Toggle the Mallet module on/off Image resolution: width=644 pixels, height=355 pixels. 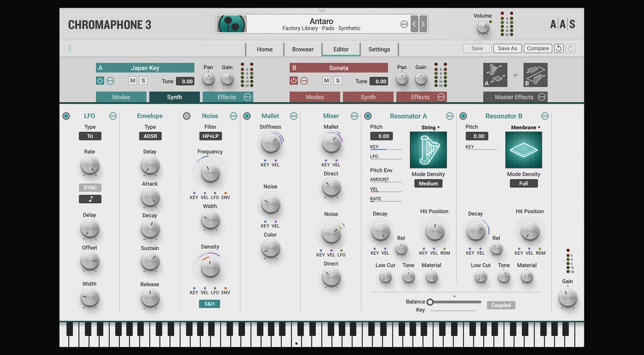(x=247, y=116)
